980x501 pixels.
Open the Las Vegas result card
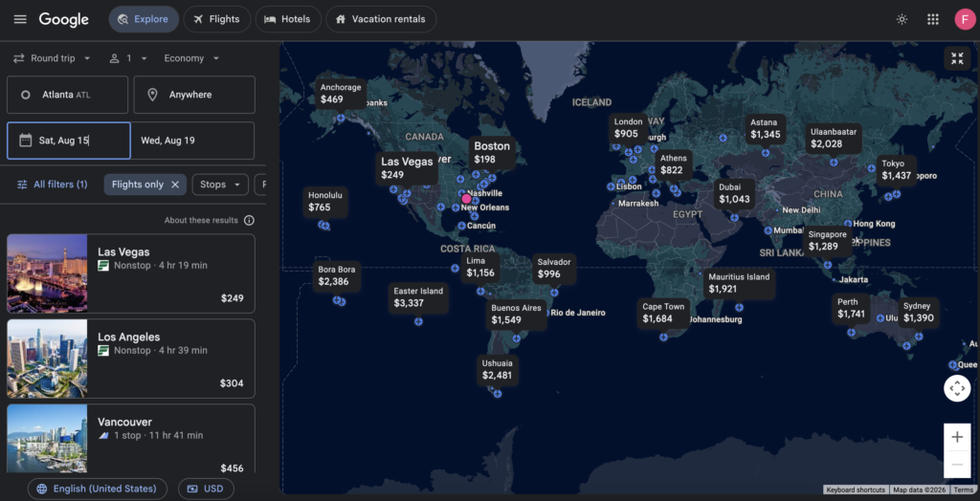pyautogui.click(x=130, y=273)
